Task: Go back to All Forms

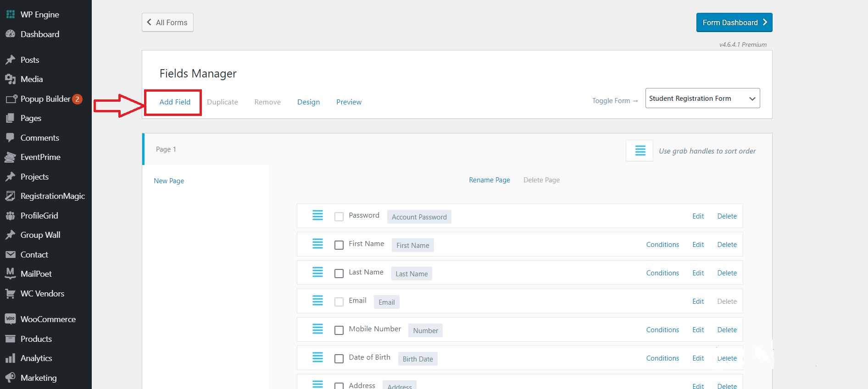Action: [167, 22]
